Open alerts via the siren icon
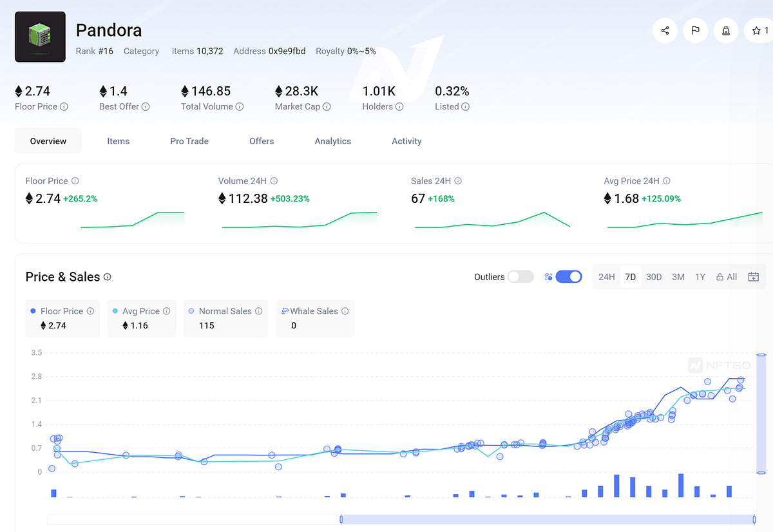773x532 pixels. [x=725, y=30]
